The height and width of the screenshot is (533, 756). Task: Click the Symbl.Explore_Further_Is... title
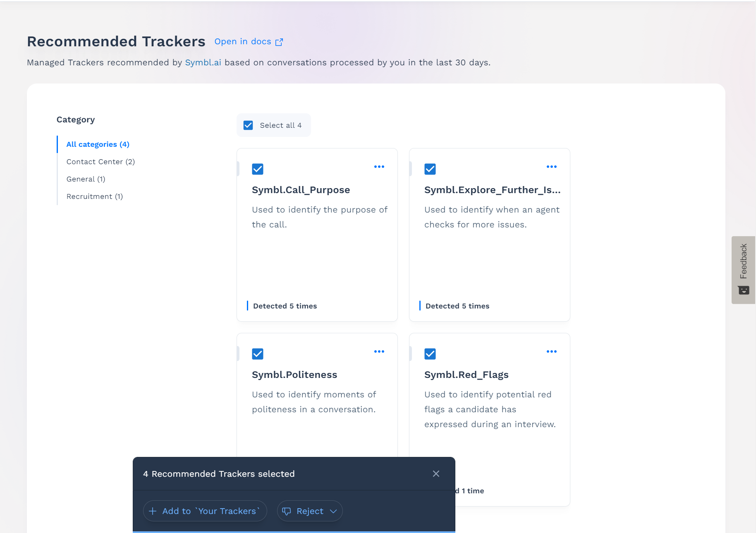pos(493,190)
